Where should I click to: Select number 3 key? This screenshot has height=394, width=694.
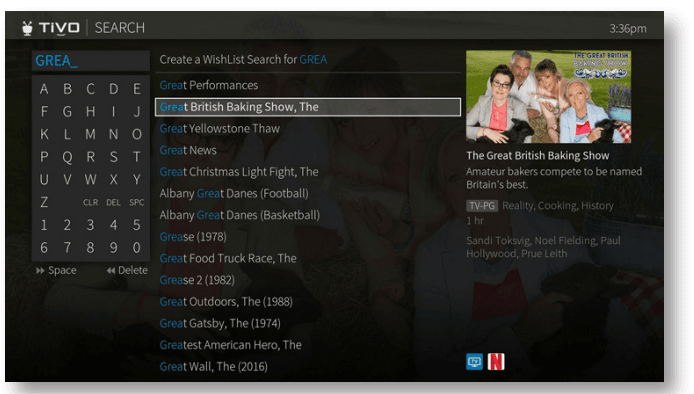pos(90,225)
